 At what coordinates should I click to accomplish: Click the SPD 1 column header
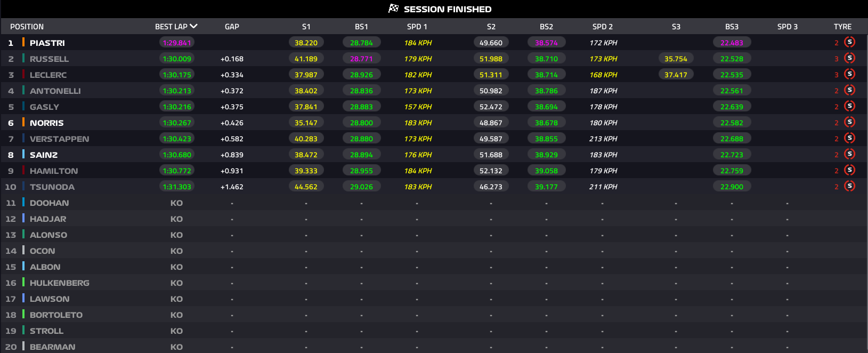click(417, 27)
